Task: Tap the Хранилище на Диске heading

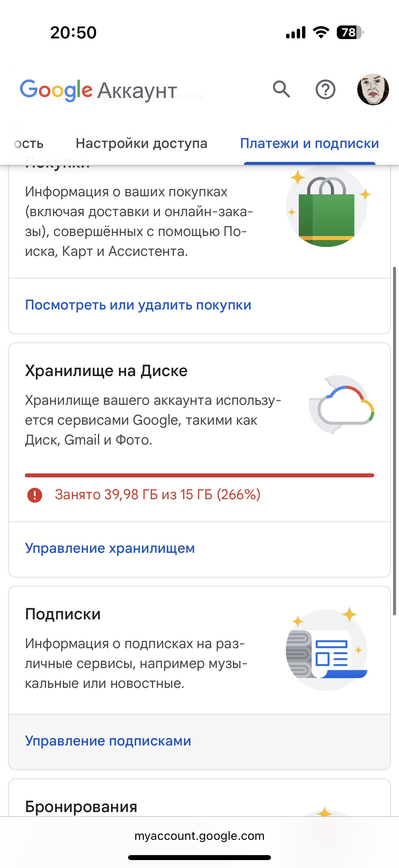Action: 106,371
